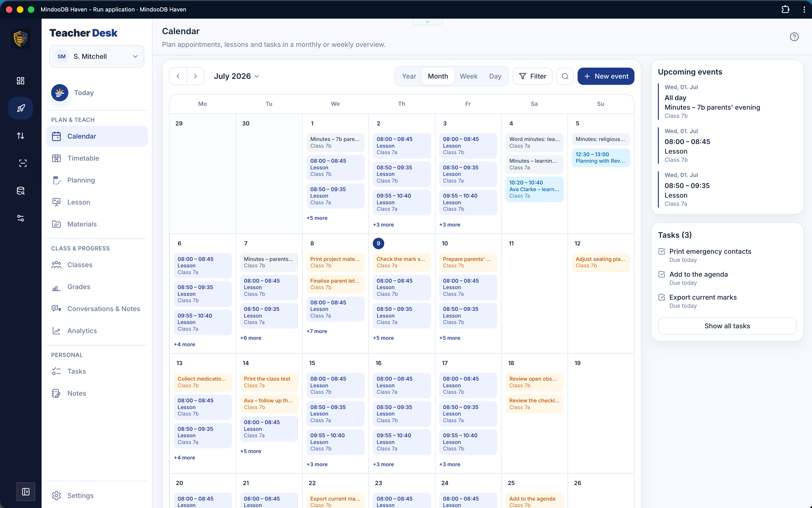The image size is (812, 508).
Task: Expand +5 more on July 14
Action: (x=251, y=451)
